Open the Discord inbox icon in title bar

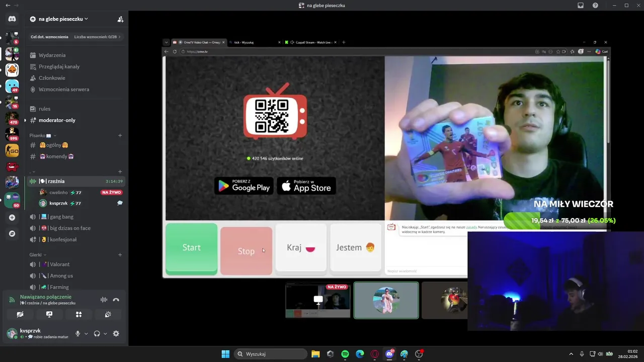pyautogui.click(x=580, y=5)
